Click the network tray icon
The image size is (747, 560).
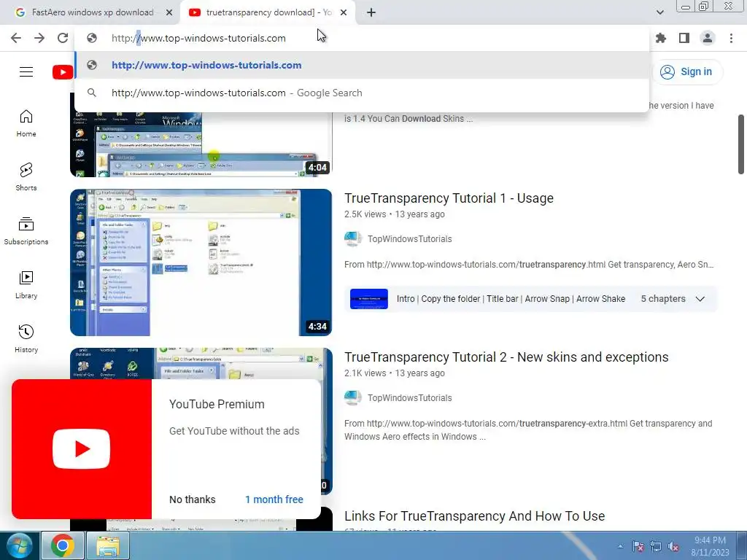tap(656, 547)
